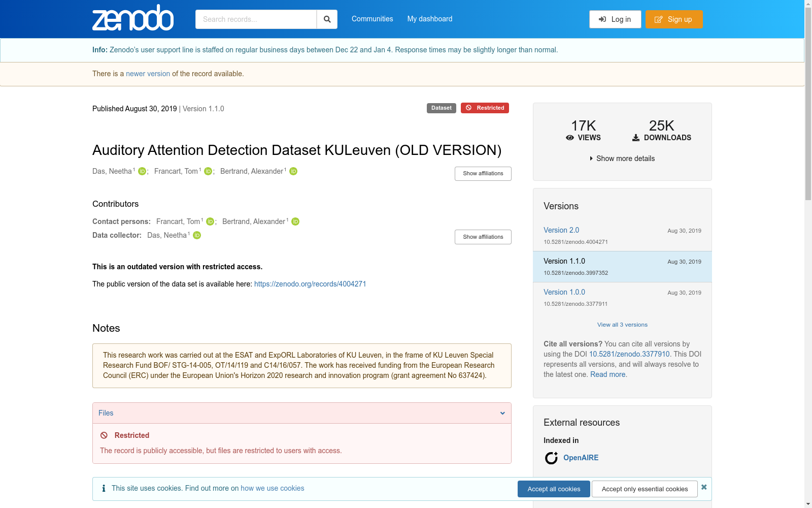Expand Show more details statistics
This screenshot has width=812, height=508.
(x=622, y=158)
